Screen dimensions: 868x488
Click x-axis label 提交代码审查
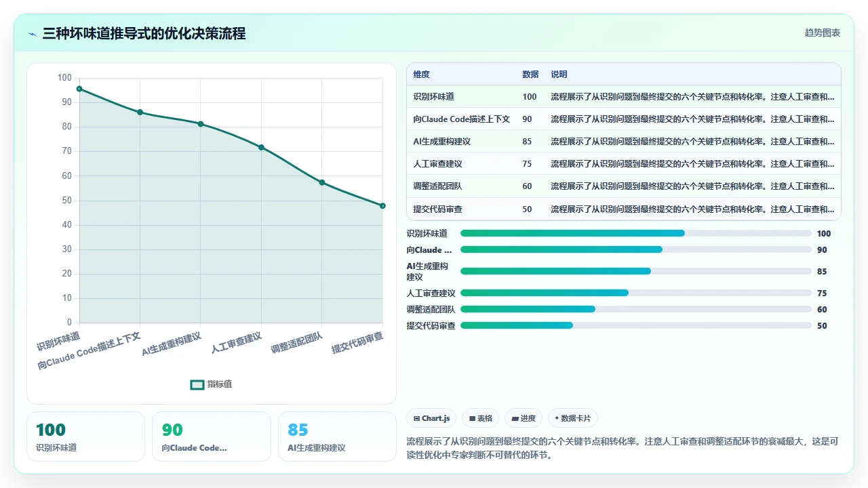click(357, 343)
